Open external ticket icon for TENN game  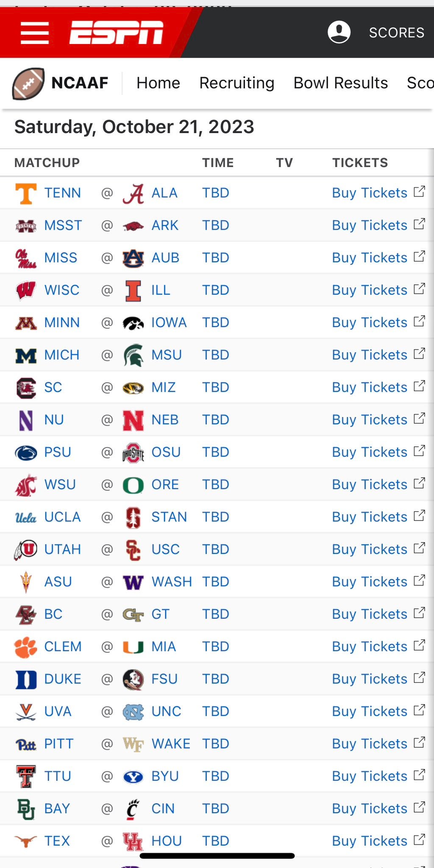pos(419,192)
